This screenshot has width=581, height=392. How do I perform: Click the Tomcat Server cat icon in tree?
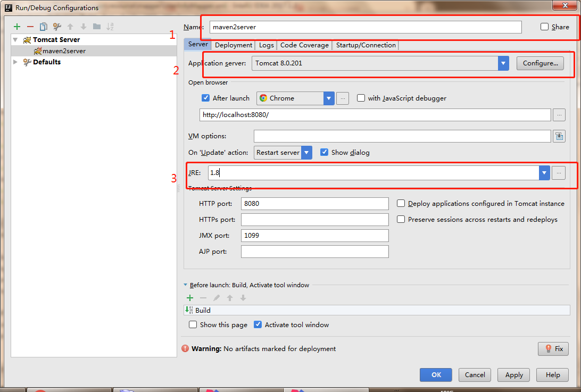pos(27,40)
